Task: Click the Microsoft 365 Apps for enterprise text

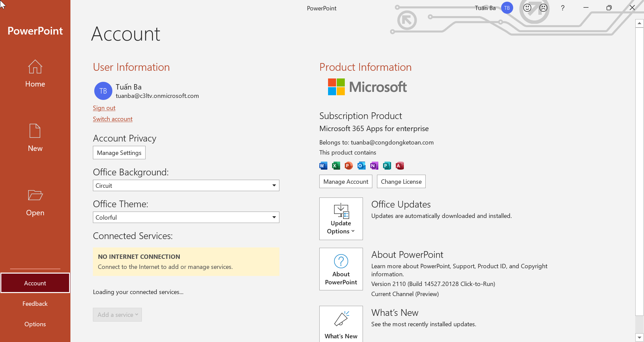Action: pyautogui.click(x=374, y=129)
